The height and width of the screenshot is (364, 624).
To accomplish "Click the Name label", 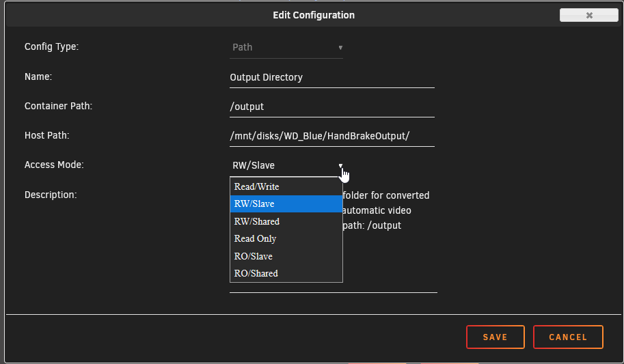I will coord(38,76).
